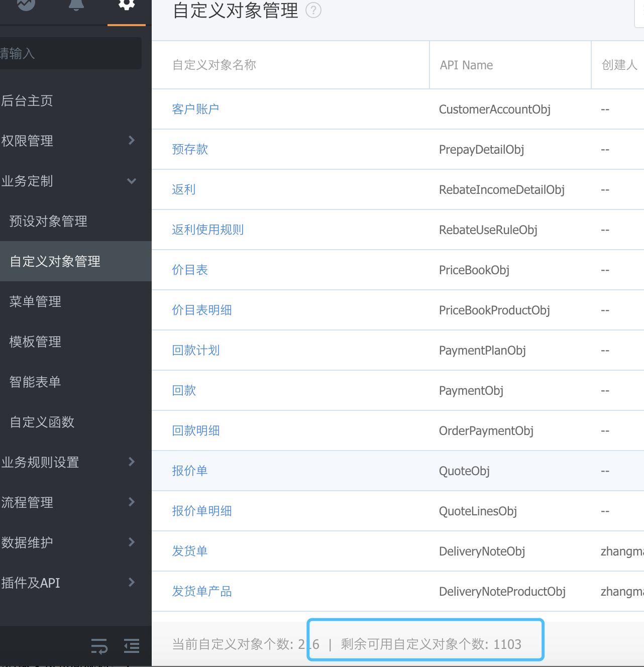Click the API Name column header
The image size is (644, 667).
467,65
